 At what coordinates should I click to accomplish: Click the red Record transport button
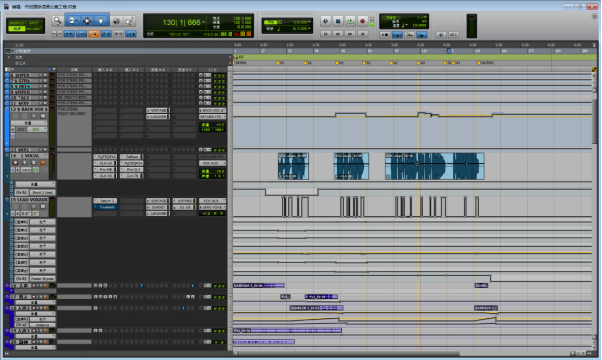(362, 21)
